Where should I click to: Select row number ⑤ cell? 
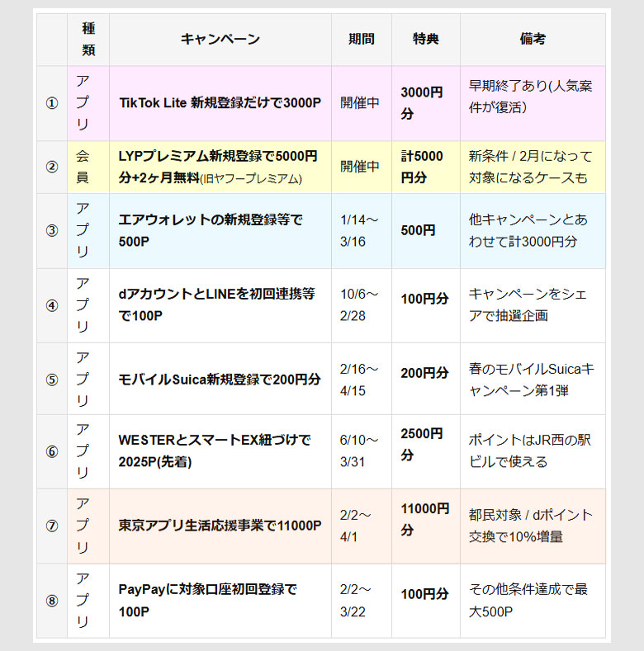coord(52,380)
